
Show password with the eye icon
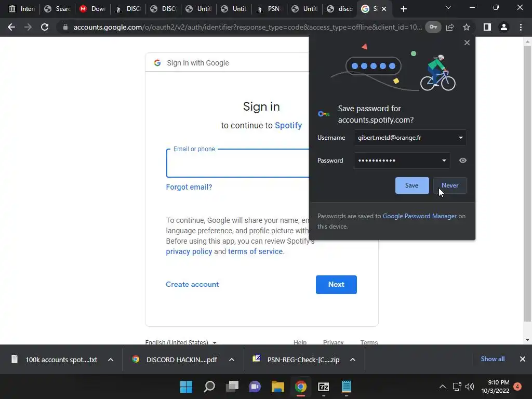(463, 161)
